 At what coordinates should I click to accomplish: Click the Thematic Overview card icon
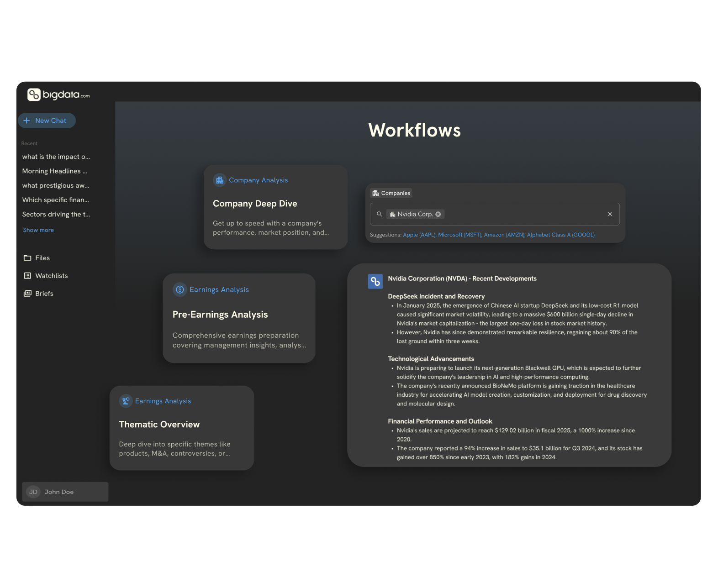(x=126, y=401)
